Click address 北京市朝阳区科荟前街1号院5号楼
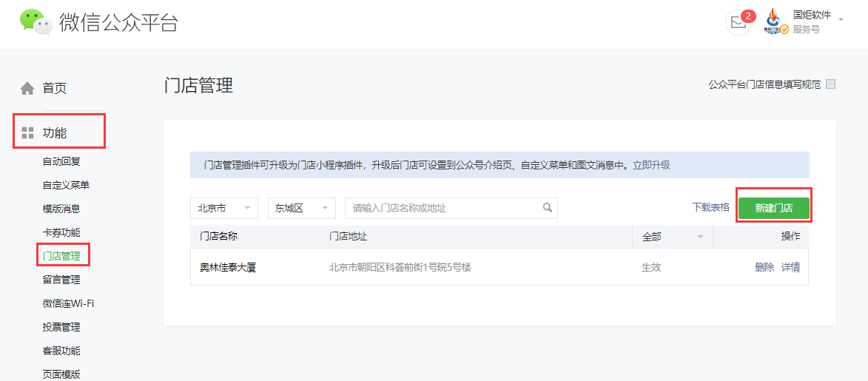Viewport: 868px width, 381px height. tap(400, 268)
